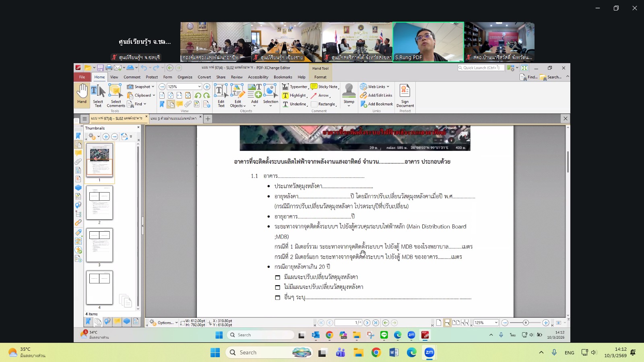Pick the Typewriter tool
This screenshot has height=362, width=644.
(295, 87)
